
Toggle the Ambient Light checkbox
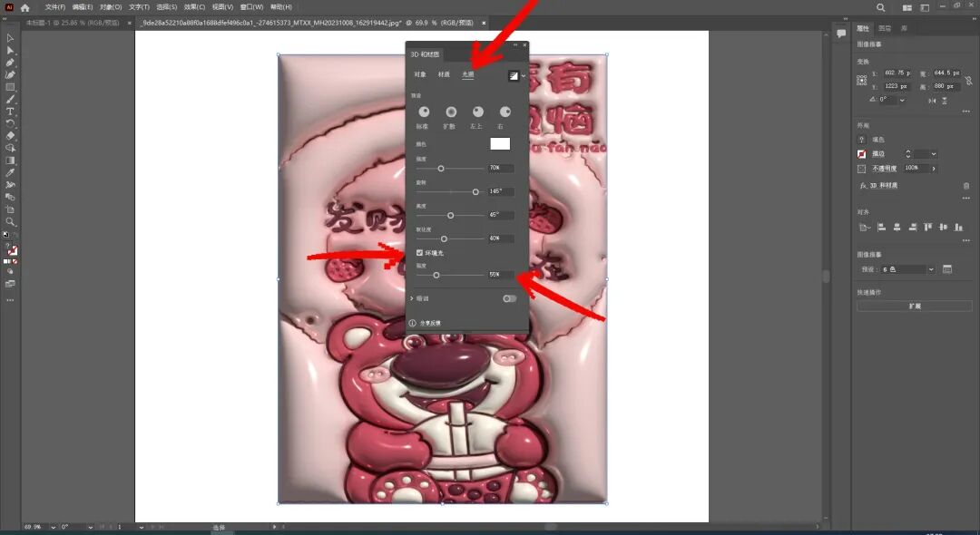[x=419, y=253]
